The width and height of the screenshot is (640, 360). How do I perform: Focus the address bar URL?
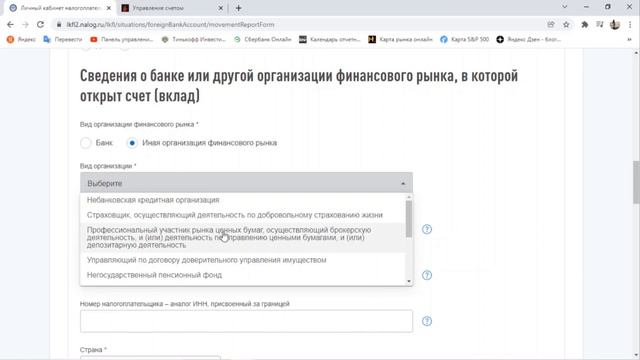point(170,24)
